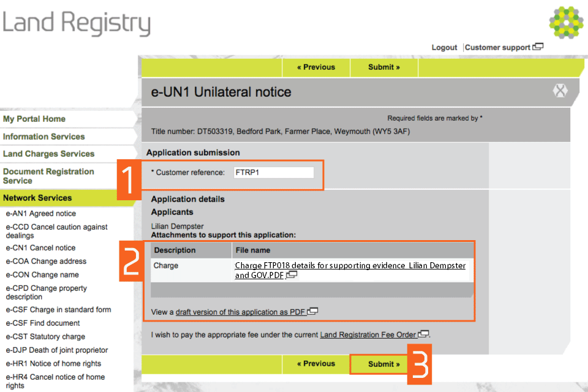The height and width of the screenshot is (392, 588).
Task: Open the Land Registration Fee Order link
Action: [x=368, y=335]
